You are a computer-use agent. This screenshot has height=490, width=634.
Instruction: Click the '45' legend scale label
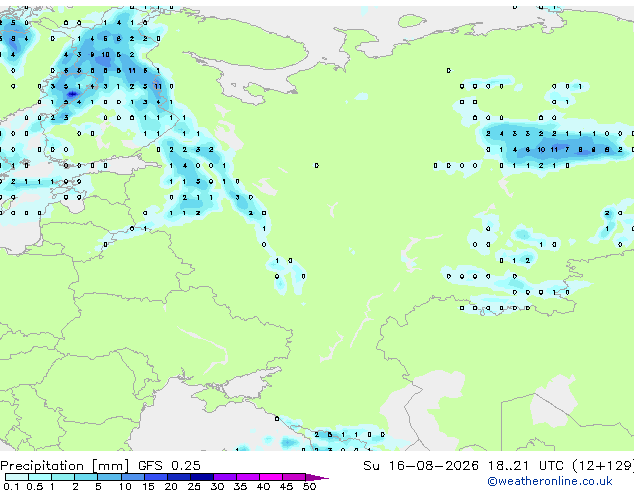click(x=287, y=486)
